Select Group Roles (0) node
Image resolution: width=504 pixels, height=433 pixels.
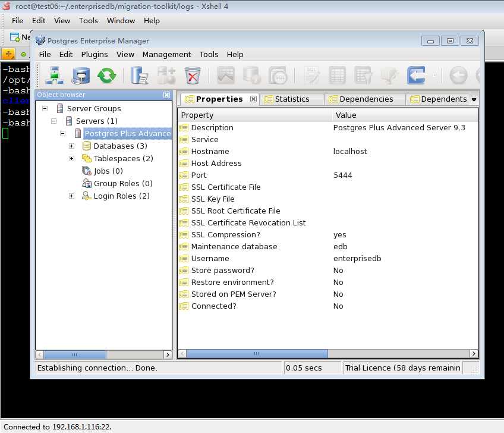(x=123, y=183)
